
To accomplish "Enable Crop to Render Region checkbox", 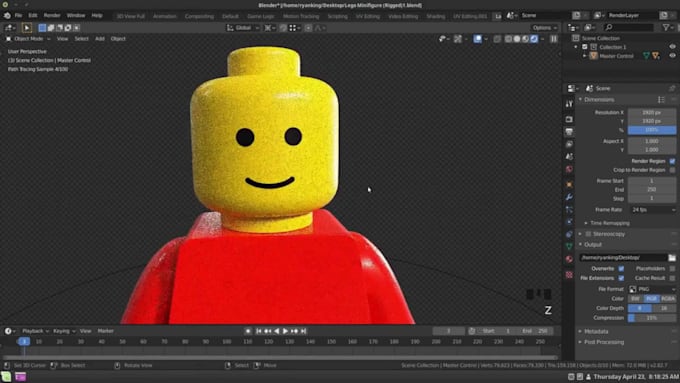I will pyautogui.click(x=672, y=170).
